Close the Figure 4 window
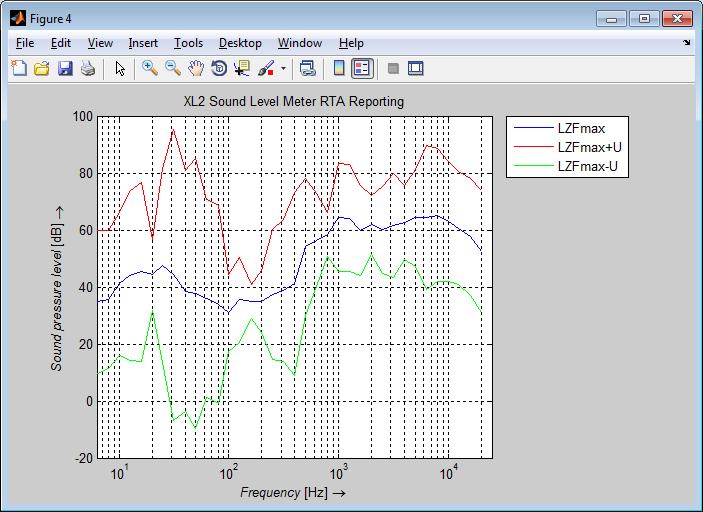The width and height of the screenshot is (703, 512). pos(677,19)
